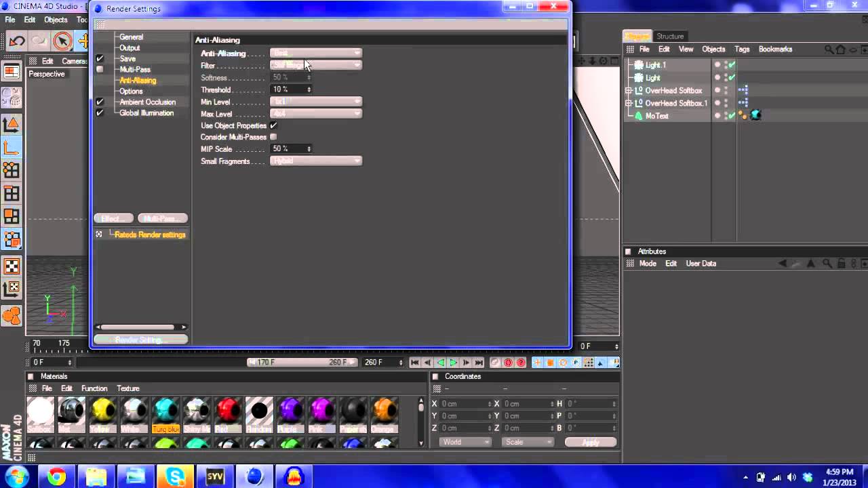Open the Scale dropdown in Coordinates

pyautogui.click(x=528, y=442)
